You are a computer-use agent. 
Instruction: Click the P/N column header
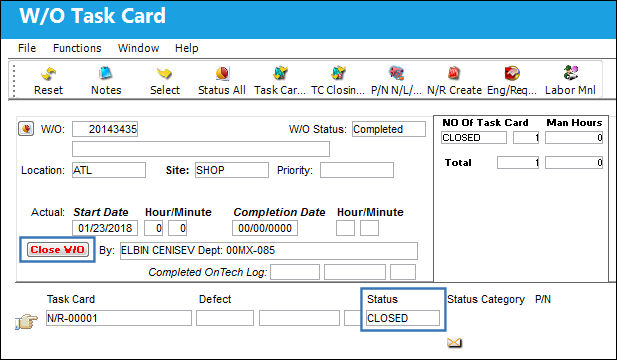[543, 299]
